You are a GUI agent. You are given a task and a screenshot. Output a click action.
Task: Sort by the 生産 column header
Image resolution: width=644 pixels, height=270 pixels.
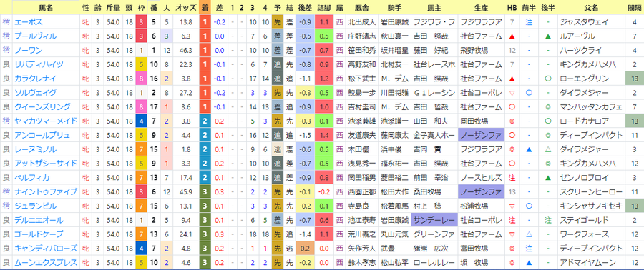pyautogui.click(x=482, y=7)
